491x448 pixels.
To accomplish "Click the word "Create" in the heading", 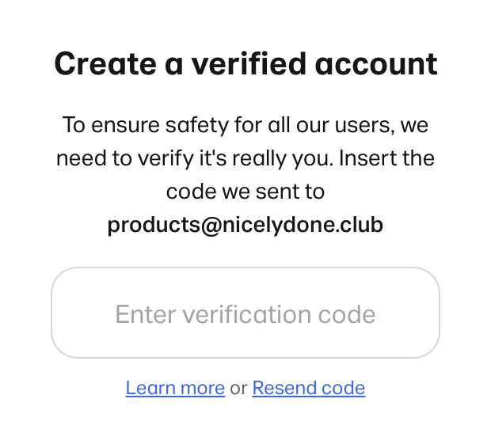I will (103, 63).
